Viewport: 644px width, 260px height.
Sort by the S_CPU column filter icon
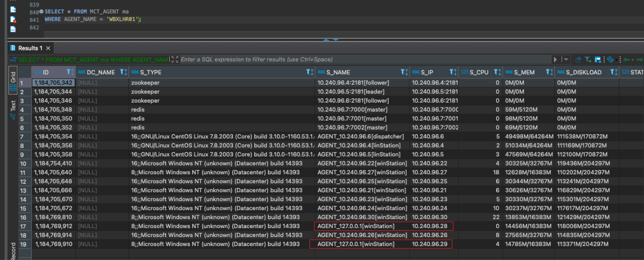497,72
